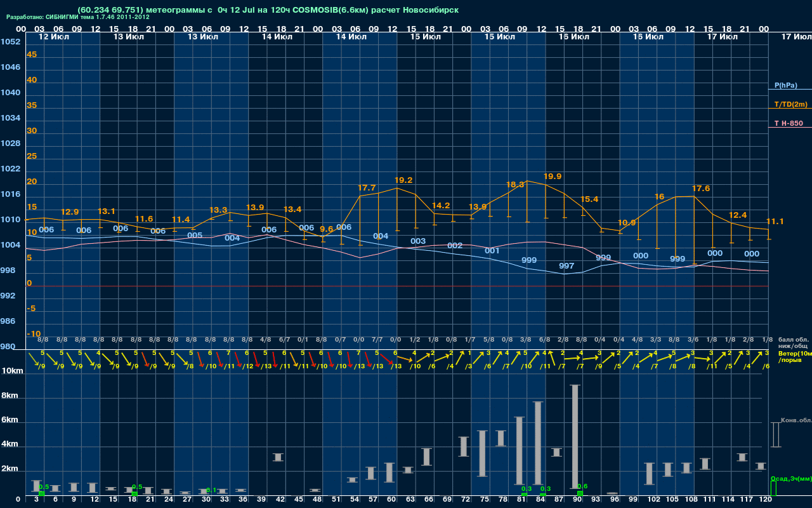Image resolution: width=812 pixels, height=508 pixels.
Task: Click the 17.7 temperature value
Action: pyautogui.click(x=367, y=188)
